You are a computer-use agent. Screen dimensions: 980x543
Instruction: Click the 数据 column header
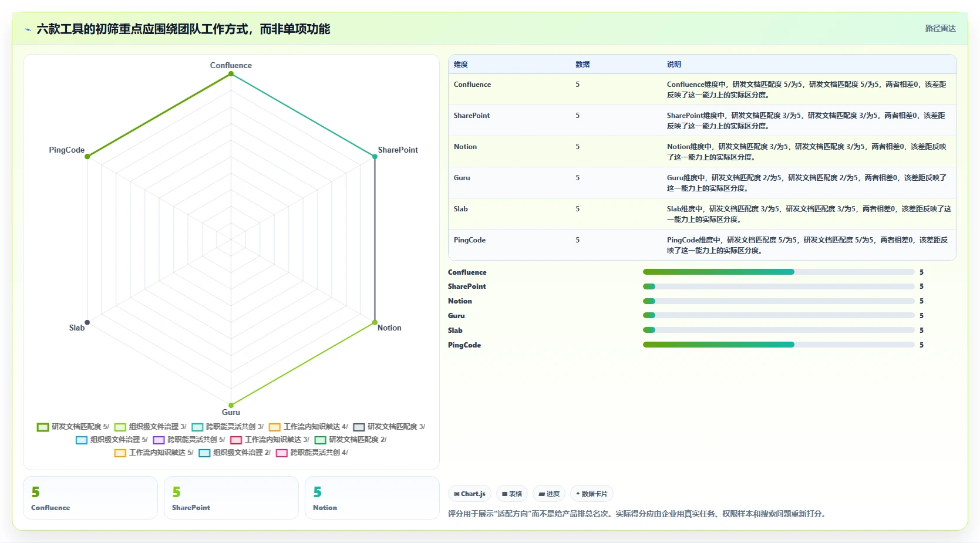(x=582, y=65)
